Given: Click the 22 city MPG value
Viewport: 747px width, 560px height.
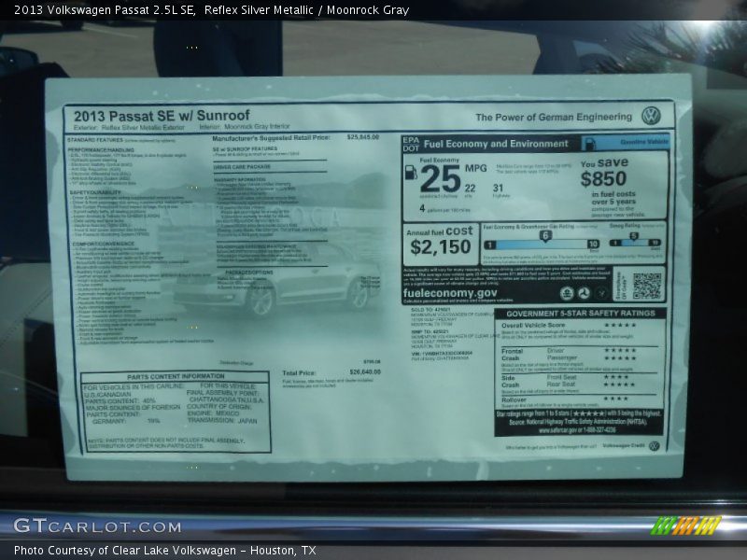Looking at the screenshot, I should (x=471, y=189).
